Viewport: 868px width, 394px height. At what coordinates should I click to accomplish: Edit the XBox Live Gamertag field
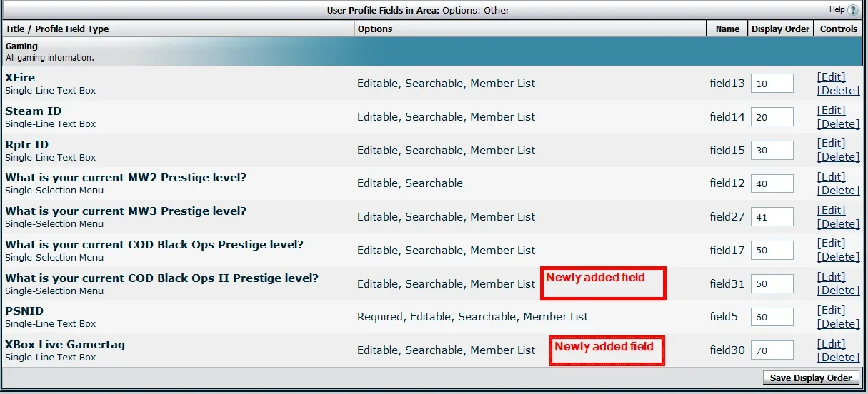831,344
